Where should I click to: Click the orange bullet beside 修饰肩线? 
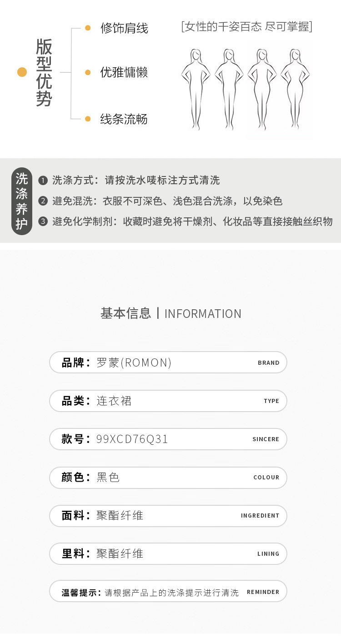[x=88, y=28]
